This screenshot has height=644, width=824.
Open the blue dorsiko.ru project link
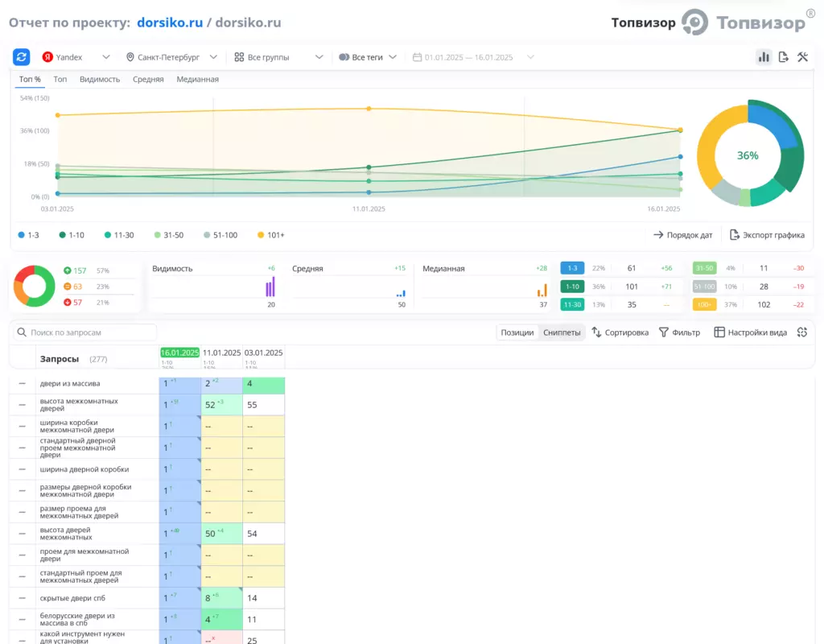coord(170,23)
